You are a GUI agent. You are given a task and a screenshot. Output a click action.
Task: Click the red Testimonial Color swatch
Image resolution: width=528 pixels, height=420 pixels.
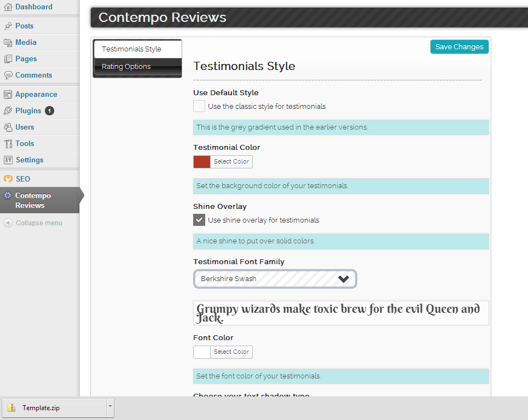tap(202, 161)
